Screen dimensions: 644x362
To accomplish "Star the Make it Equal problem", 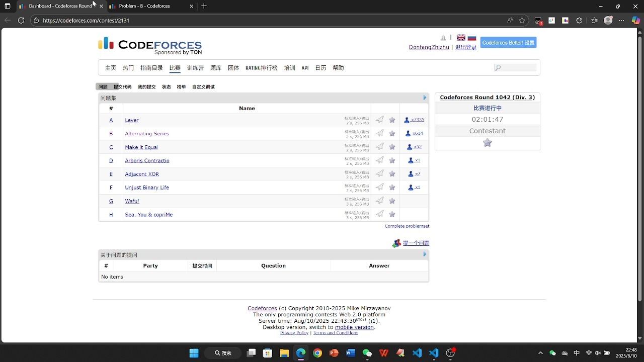I will click(392, 147).
